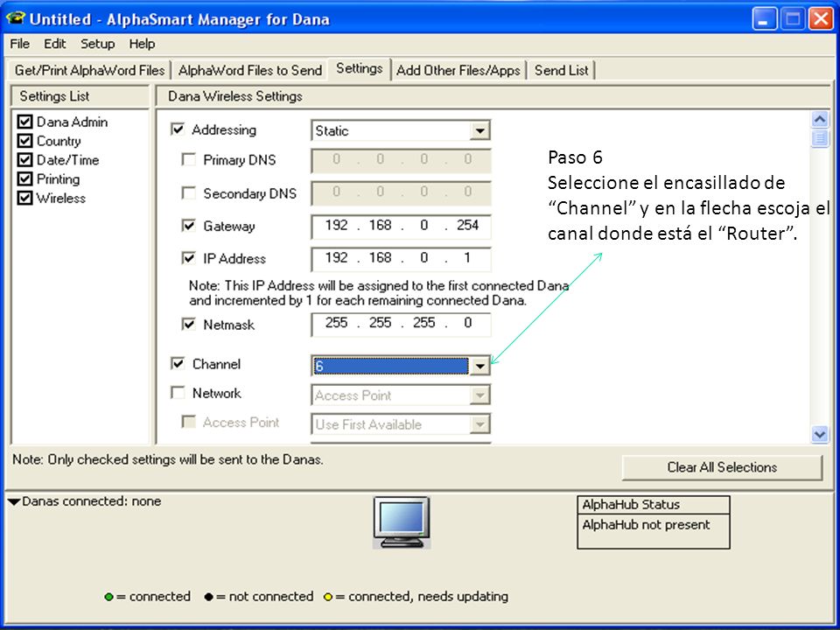Switch to Add Other Files/Apps tab
The width and height of the screenshot is (840, 630).
(x=458, y=70)
